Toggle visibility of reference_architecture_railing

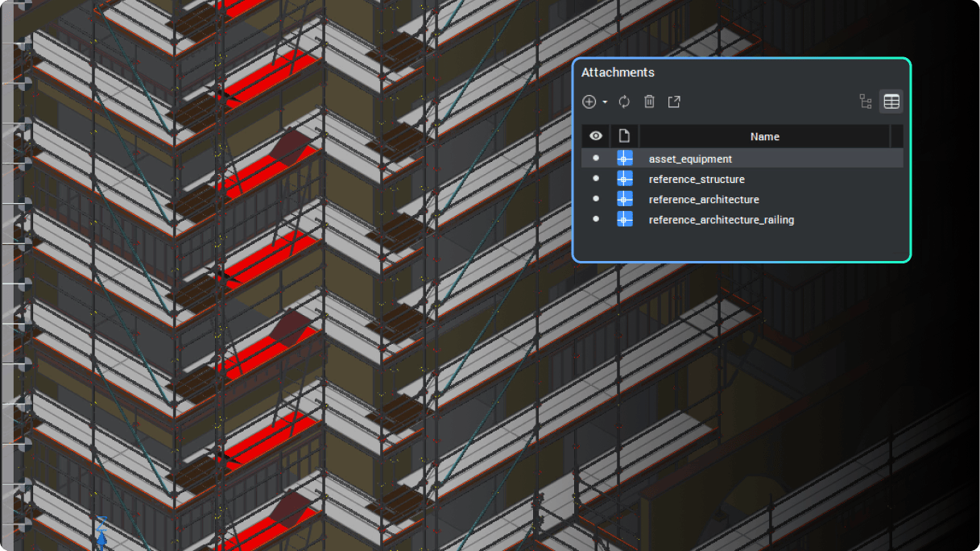(x=595, y=218)
